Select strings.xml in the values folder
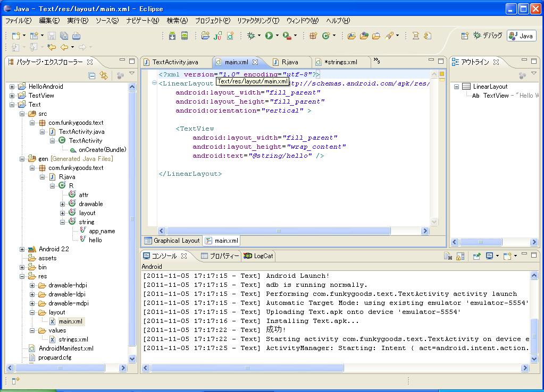Viewport: 544px width, 392px height. 73,339
